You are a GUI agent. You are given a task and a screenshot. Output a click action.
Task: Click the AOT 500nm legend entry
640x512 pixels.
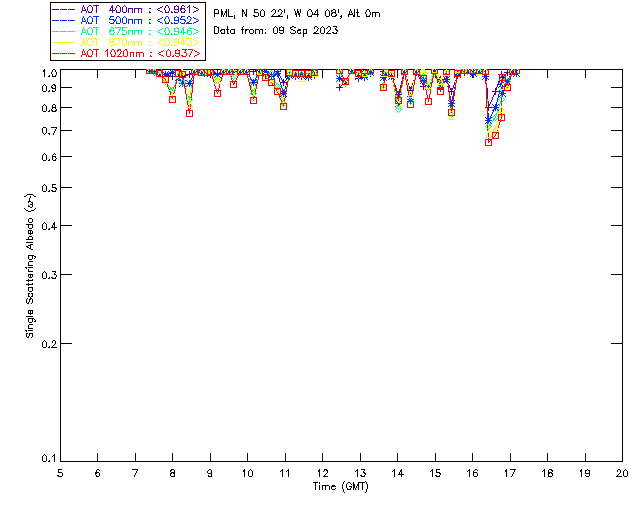pos(126,20)
